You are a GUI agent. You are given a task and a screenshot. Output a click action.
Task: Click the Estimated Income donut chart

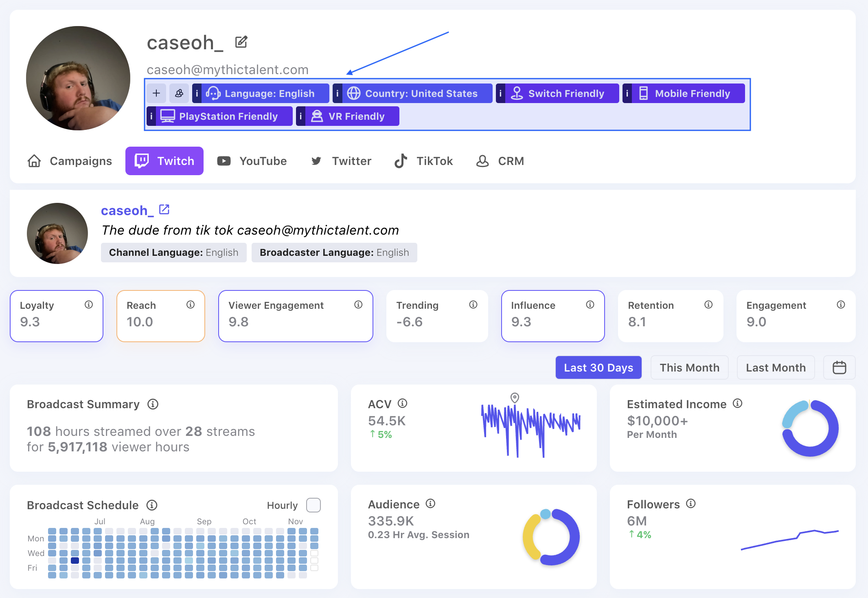click(x=810, y=428)
